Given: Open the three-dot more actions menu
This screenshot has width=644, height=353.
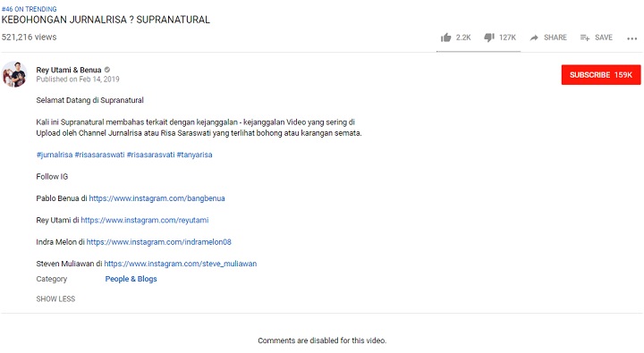Looking at the screenshot, I should pos(632,38).
